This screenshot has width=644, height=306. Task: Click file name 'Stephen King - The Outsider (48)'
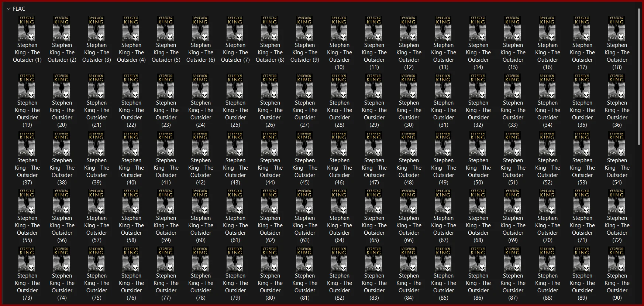tap(409, 171)
